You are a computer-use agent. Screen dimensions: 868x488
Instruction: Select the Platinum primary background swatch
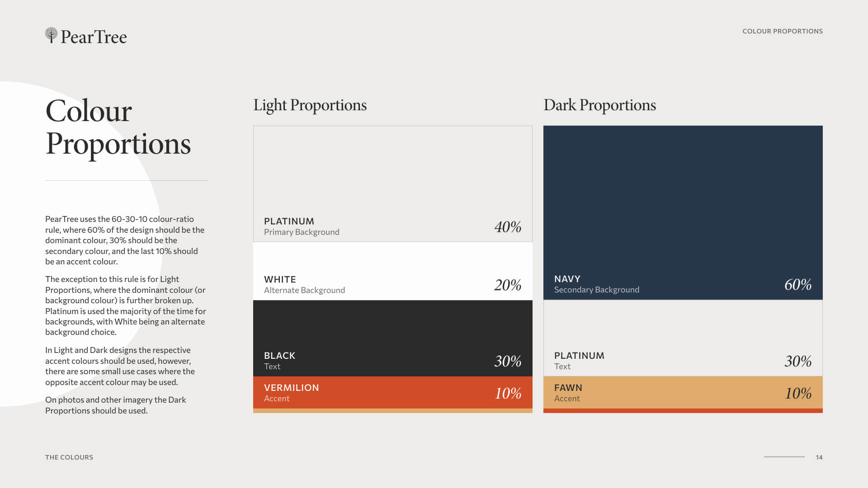pyautogui.click(x=393, y=184)
